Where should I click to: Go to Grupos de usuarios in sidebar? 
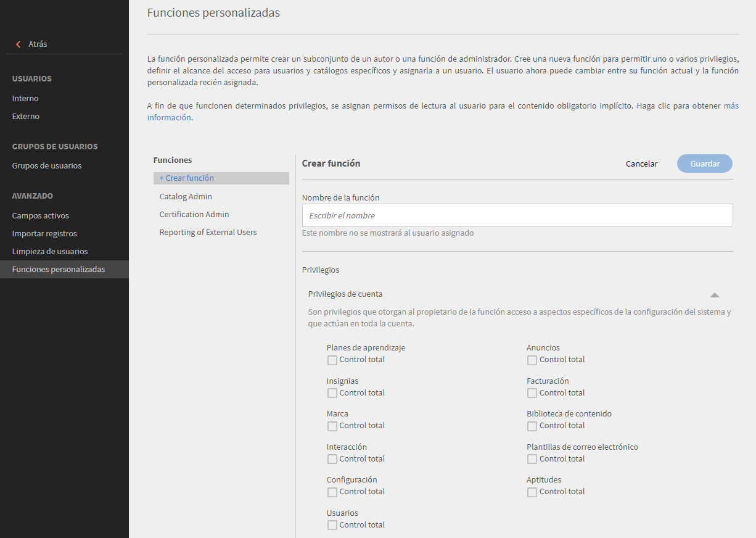click(x=47, y=165)
